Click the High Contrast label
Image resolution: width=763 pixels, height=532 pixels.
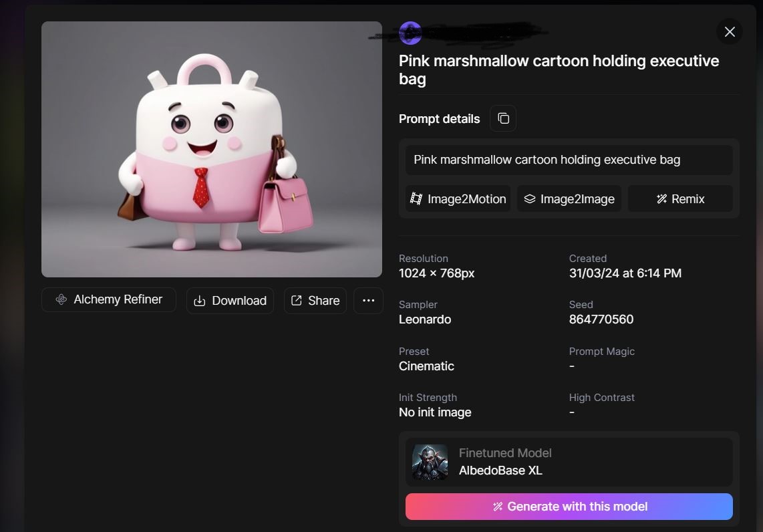[x=601, y=398]
